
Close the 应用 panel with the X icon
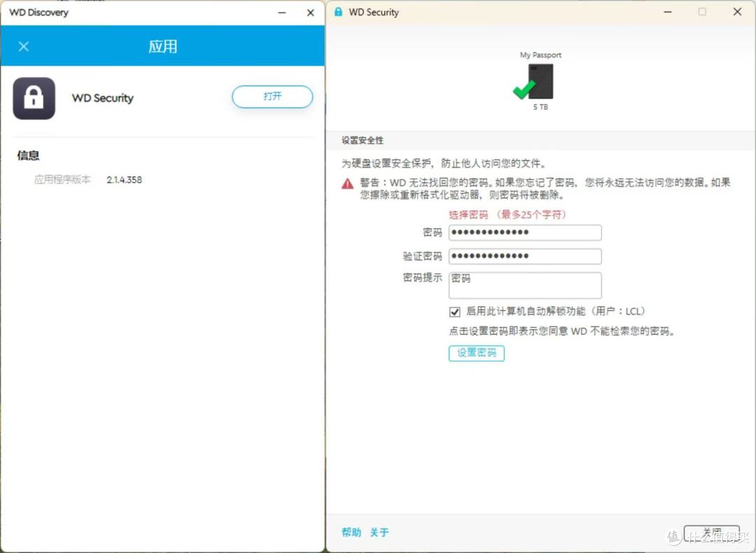coord(24,46)
